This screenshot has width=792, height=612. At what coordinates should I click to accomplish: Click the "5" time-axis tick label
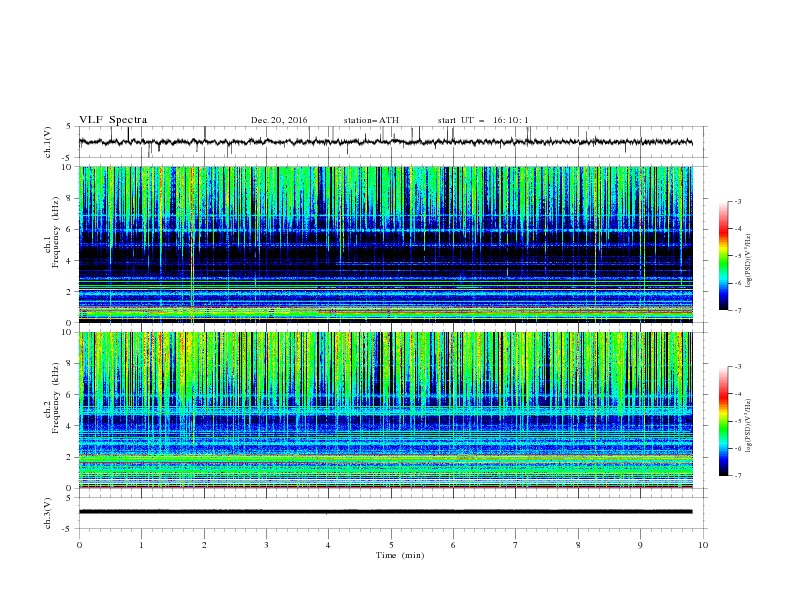[x=391, y=545]
